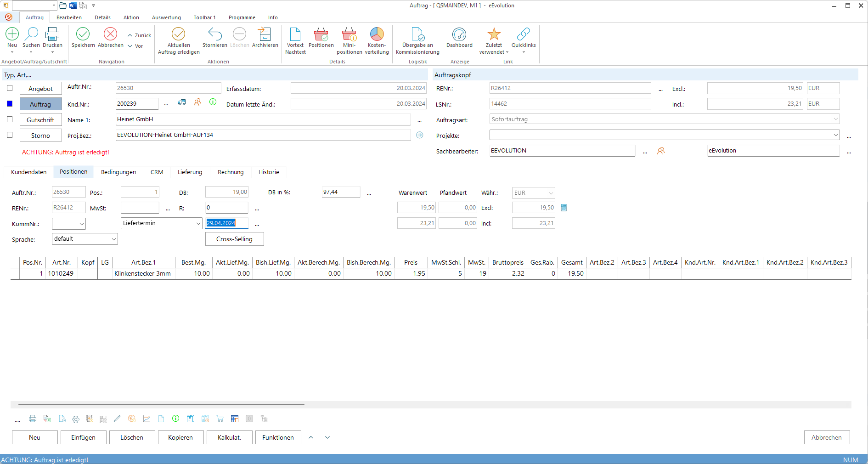Click the orange person icon beside Knd.Nr.

tap(197, 102)
